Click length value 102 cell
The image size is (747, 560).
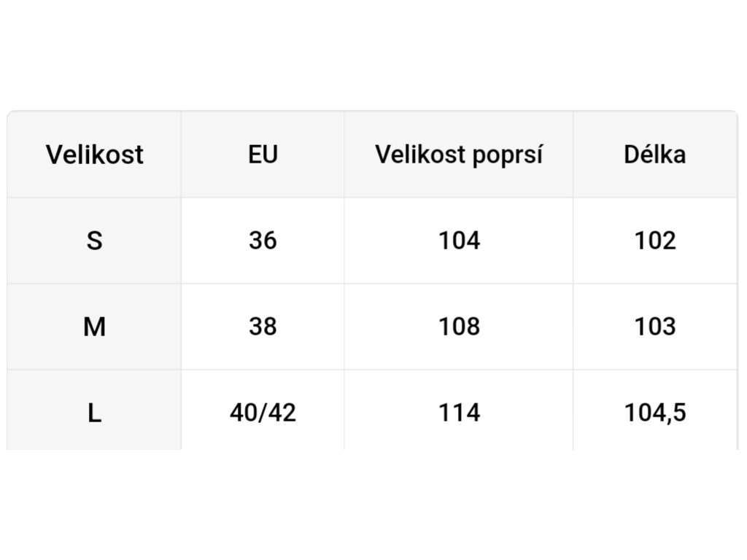click(654, 241)
